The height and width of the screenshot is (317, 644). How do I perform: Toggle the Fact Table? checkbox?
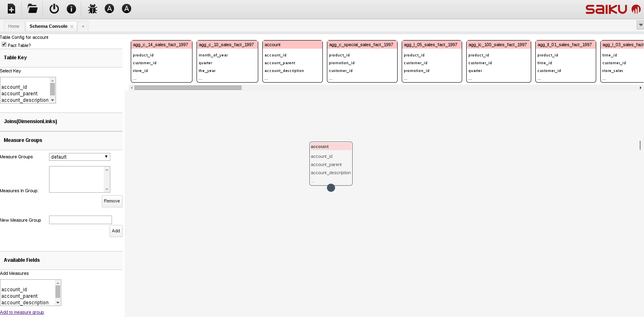click(4, 44)
